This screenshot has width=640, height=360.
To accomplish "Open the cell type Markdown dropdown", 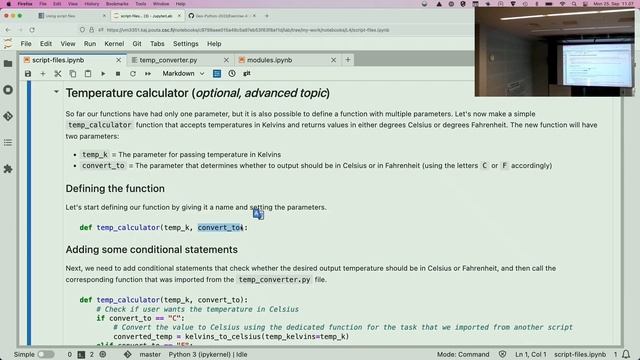I will (x=183, y=73).
